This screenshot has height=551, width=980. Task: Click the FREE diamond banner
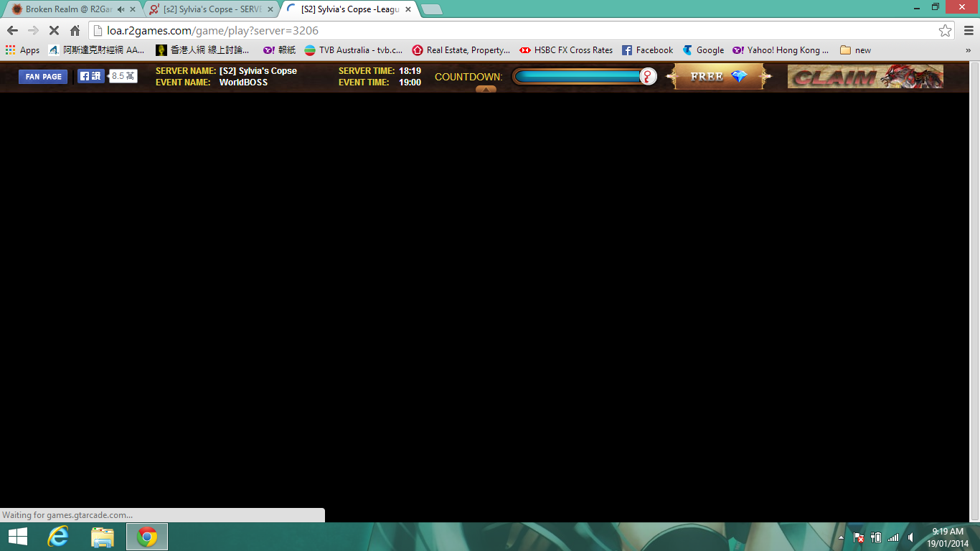pyautogui.click(x=718, y=77)
